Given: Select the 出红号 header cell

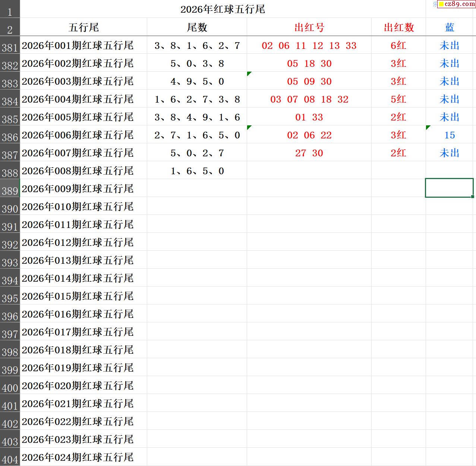Looking at the screenshot, I should (309, 27).
